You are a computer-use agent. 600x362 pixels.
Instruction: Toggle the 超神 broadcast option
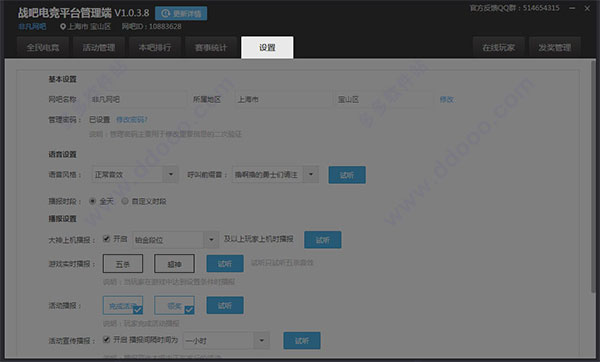(174, 264)
